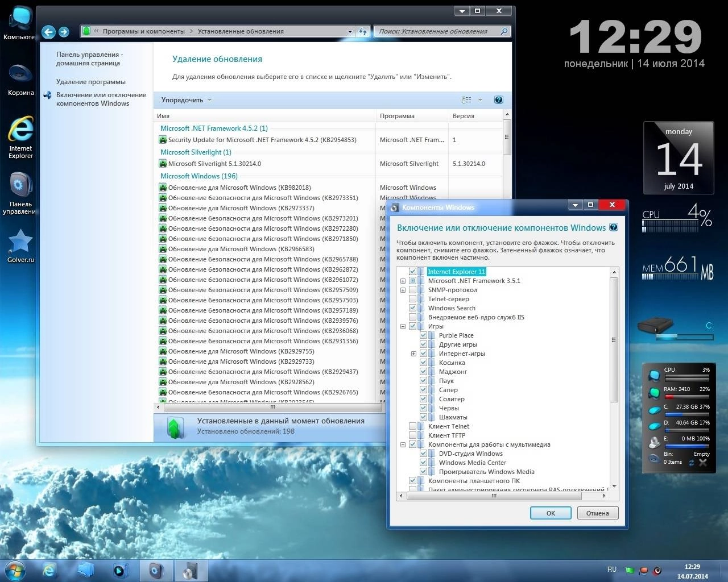Click Отмена button
Image resolution: width=728 pixels, height=582 pixels.
click(x=597, y=513)
